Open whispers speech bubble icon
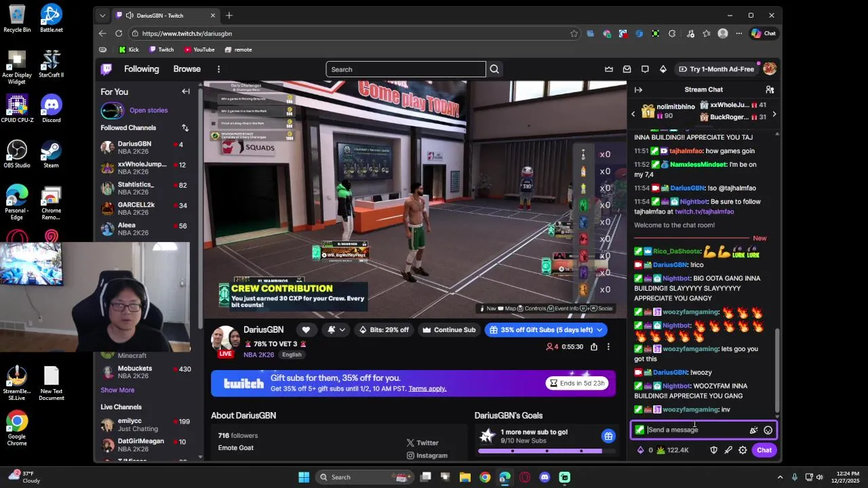Viewport: 868px width, 488px height. [645, 69]
